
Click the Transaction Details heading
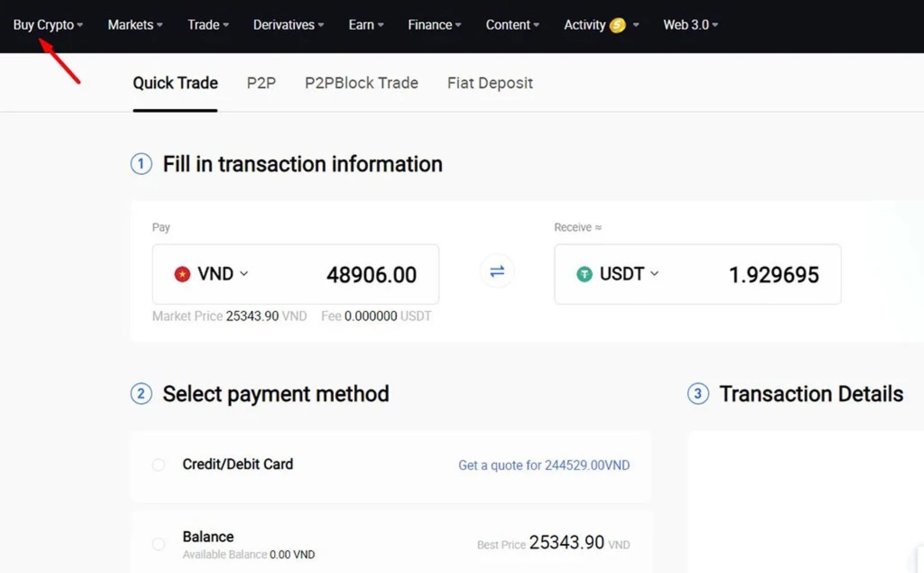click(x=811, y=394)
